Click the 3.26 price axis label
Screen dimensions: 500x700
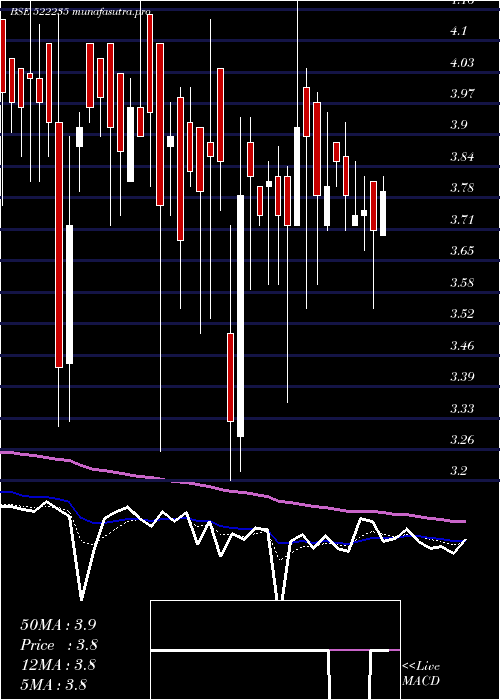pos(462,440)
